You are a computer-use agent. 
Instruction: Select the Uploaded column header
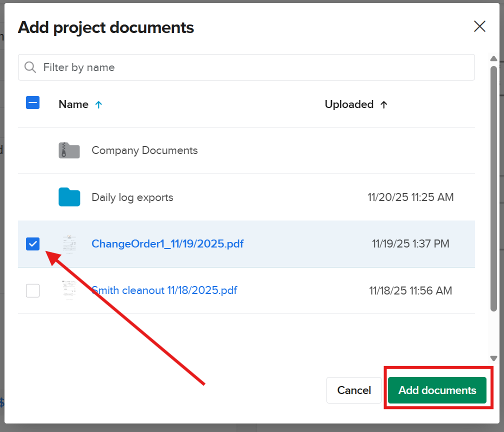349,104
